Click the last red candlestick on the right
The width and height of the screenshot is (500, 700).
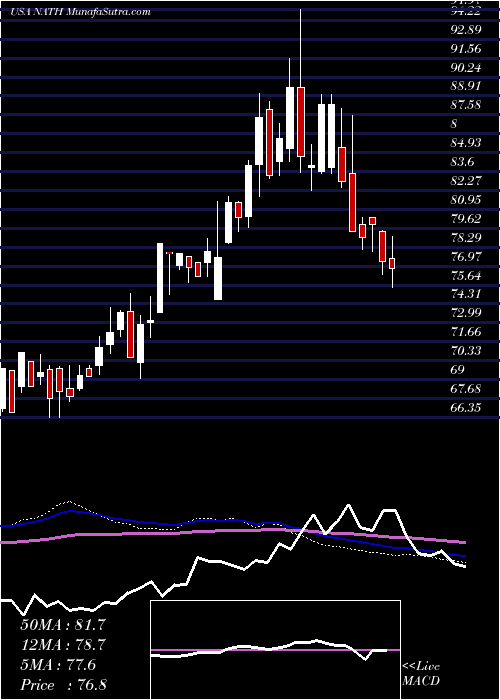coord(392,263)
